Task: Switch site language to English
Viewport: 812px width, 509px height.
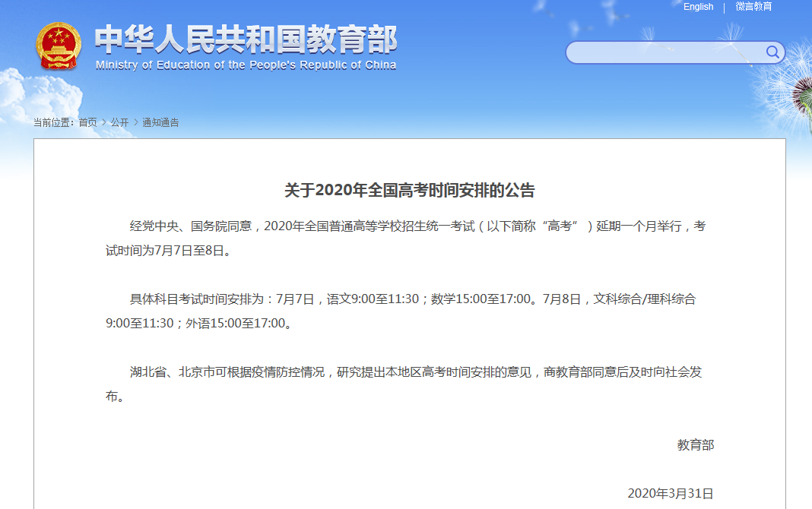Action: [x=698, y=7]
